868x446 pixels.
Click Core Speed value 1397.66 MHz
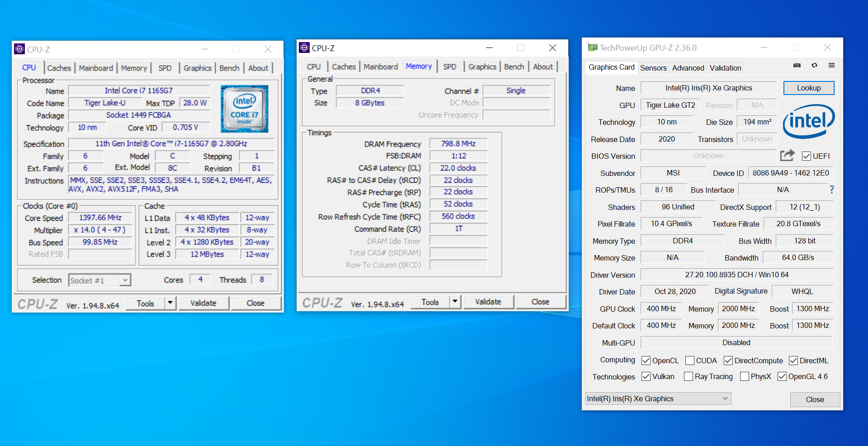coord(100,218)
